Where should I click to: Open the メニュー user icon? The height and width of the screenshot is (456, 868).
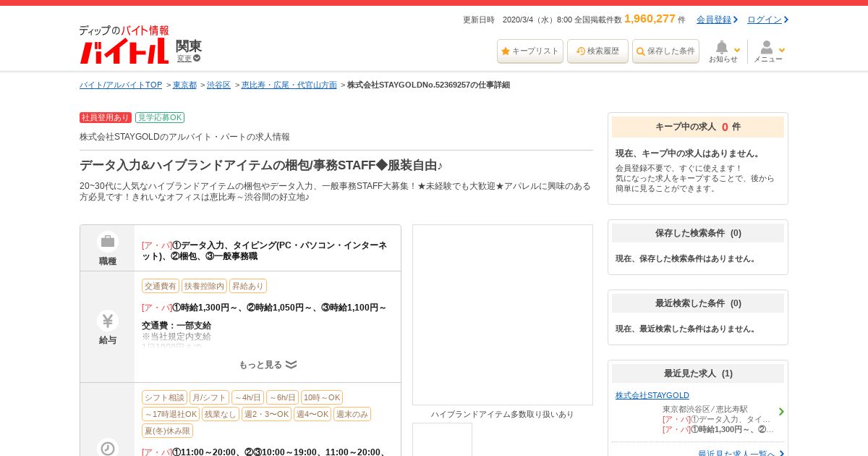(x=766, y=47)
